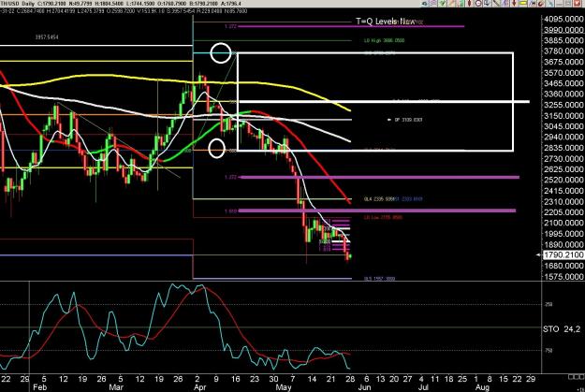The image size is (585, 392).
Task: Select the pink pencil drawing tool icon
Action: 452,4
